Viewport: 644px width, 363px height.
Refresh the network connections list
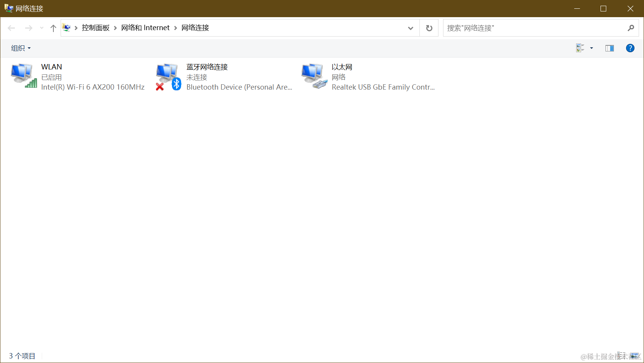click(x=429, y=27)
